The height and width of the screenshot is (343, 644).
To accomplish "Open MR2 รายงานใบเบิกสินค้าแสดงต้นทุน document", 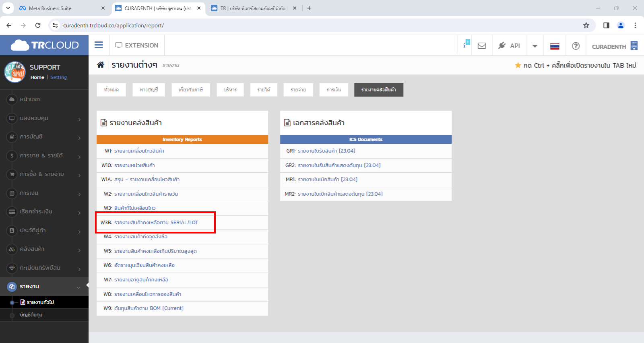I will (x=340, y=194).
